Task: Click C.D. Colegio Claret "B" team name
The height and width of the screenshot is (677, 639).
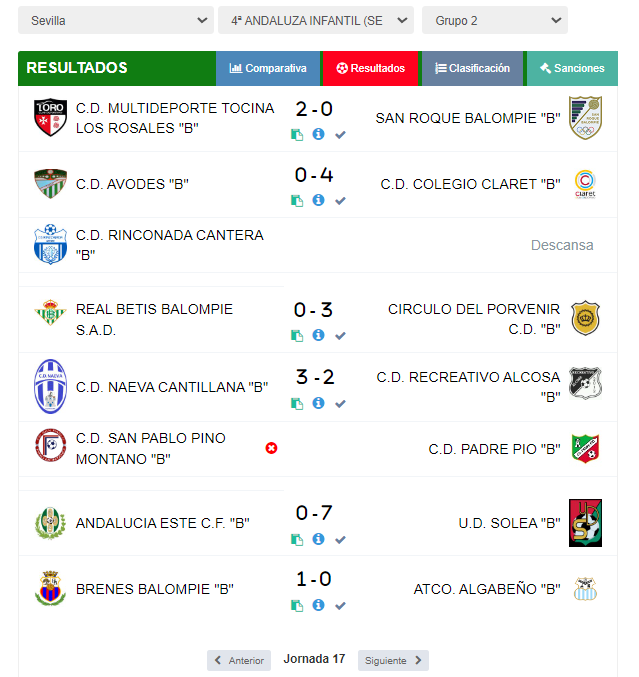Action: coord(470,184)
